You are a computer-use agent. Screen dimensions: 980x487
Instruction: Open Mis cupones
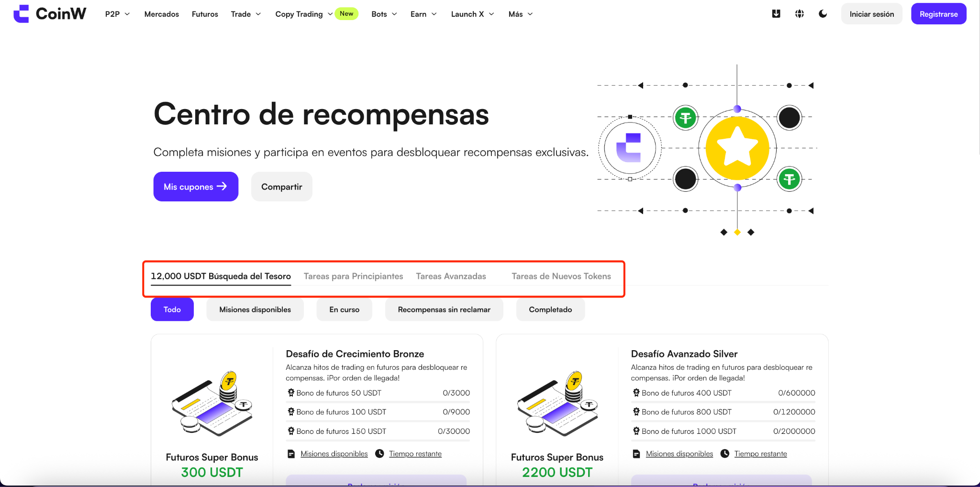click(x=196, y=187)
